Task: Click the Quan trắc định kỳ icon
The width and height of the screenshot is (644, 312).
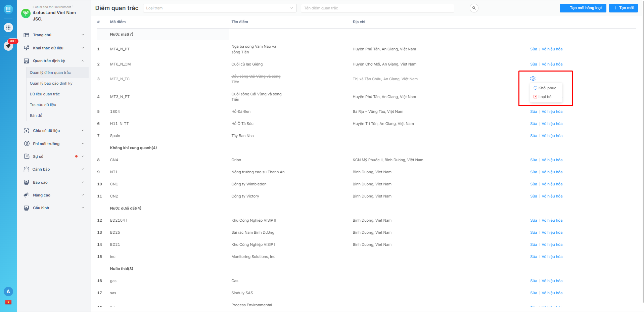Action: (x=27, y=61)
